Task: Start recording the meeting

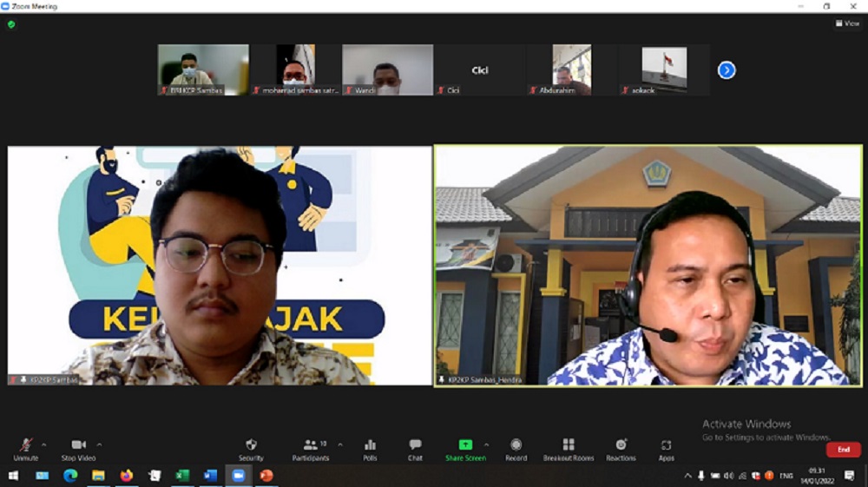Action: [x=516, y=449]
